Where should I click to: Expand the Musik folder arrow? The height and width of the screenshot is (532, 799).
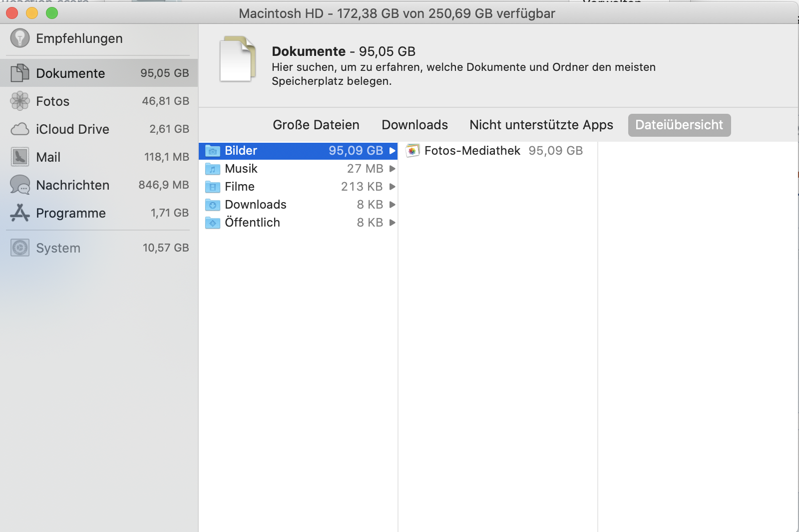pos(393,169)
